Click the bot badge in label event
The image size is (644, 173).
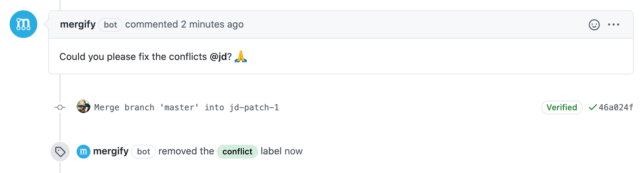click(x=144, y=152)
